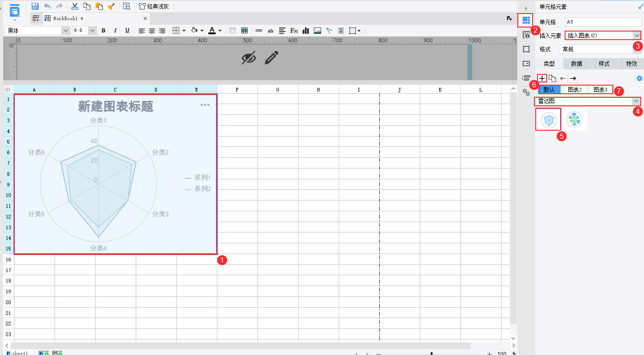Move chart tab right with arrow
Screen dimensions: 644x355
click(x=573, y=78)
